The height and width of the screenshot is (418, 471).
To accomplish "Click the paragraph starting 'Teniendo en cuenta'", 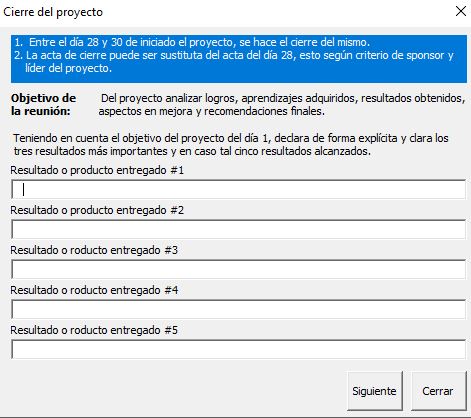I will point(231,144).
